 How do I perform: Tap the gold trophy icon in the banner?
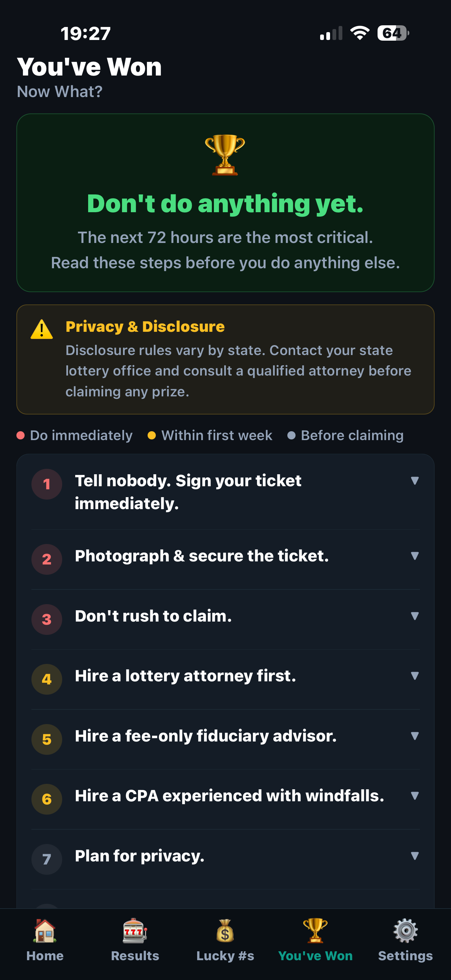[225, 154]
